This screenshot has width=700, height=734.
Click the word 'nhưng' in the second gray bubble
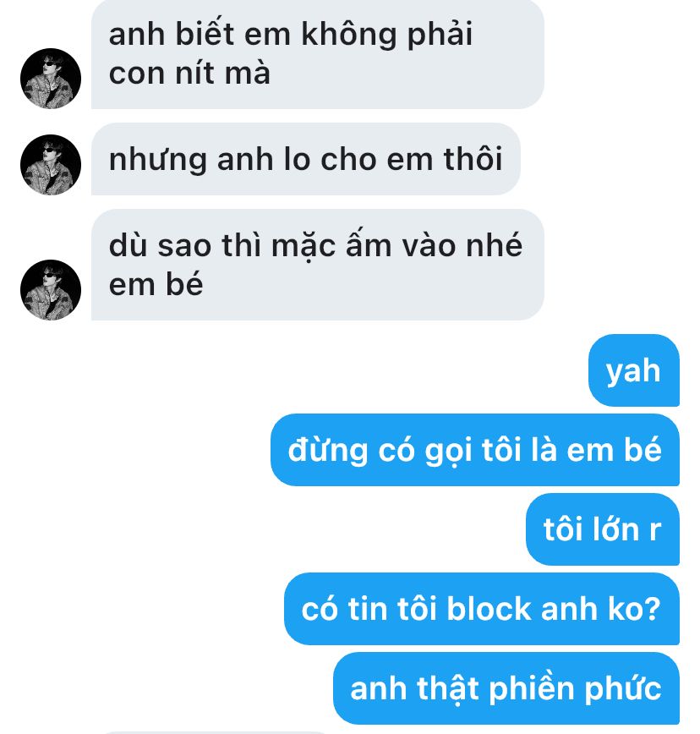click(158, 160)
